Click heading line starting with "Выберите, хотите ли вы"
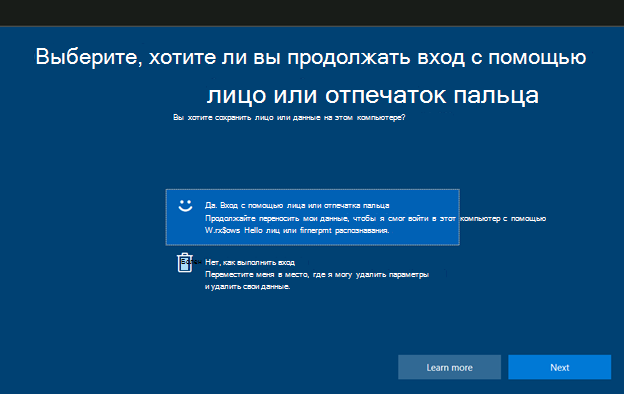The image size is (624, 394). coord(311,57)
